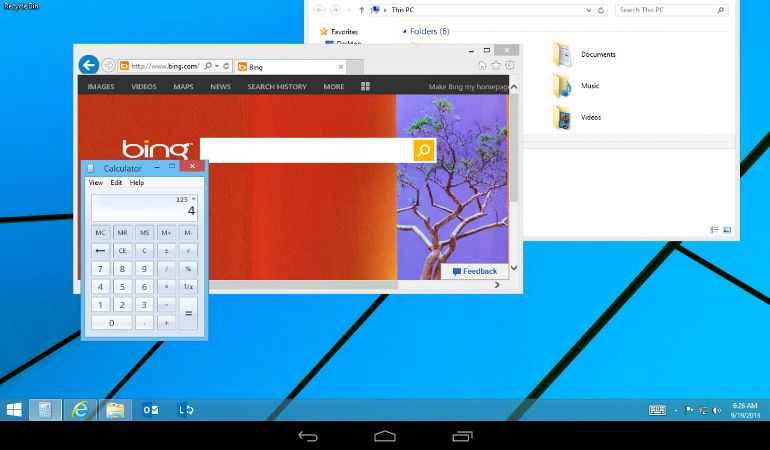Show hidden system tray icons

[676, 410]
